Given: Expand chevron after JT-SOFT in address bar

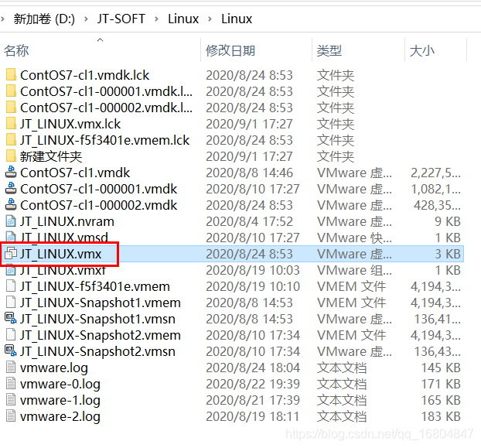Looking at the screenshot, I should point(157,19).
